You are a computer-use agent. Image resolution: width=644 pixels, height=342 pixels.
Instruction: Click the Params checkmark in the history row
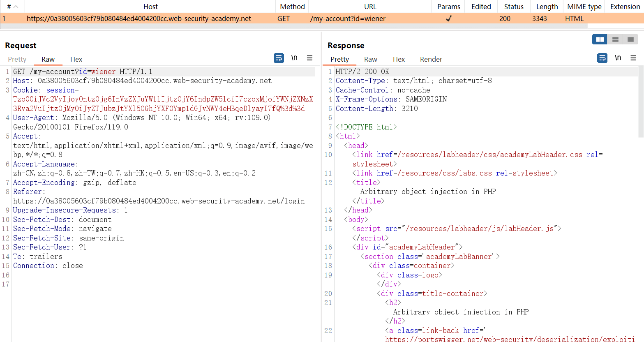448,18
